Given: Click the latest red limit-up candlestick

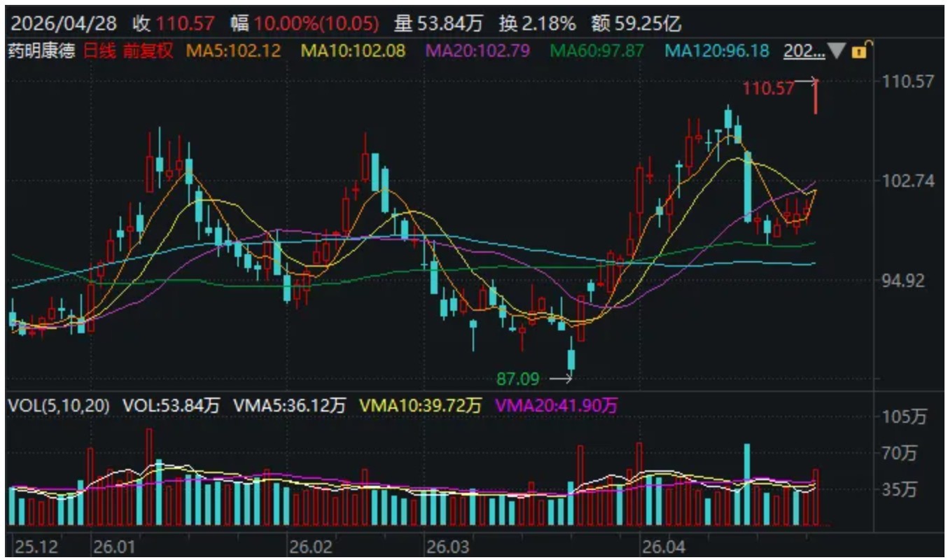Looking at the screenshot, I should [x=816, y=97].
